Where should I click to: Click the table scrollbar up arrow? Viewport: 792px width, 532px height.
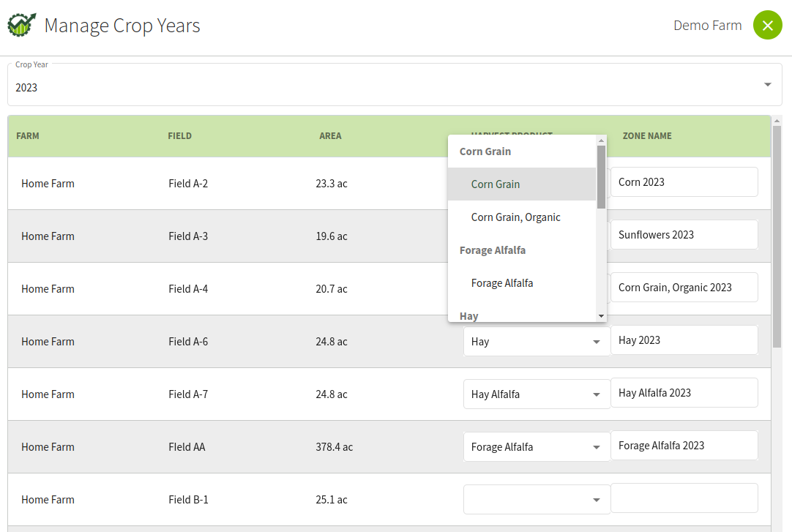click(777, 121)
